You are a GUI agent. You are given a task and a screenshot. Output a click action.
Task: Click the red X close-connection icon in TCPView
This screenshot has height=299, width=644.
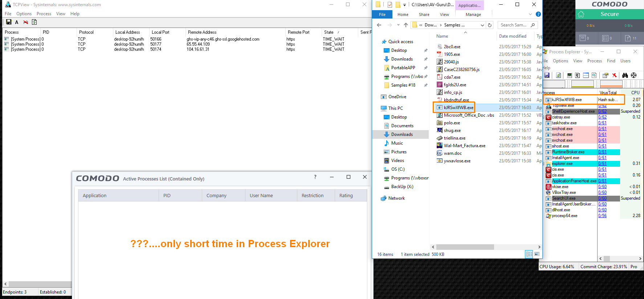pyautogui.click(x=25, y=22)
